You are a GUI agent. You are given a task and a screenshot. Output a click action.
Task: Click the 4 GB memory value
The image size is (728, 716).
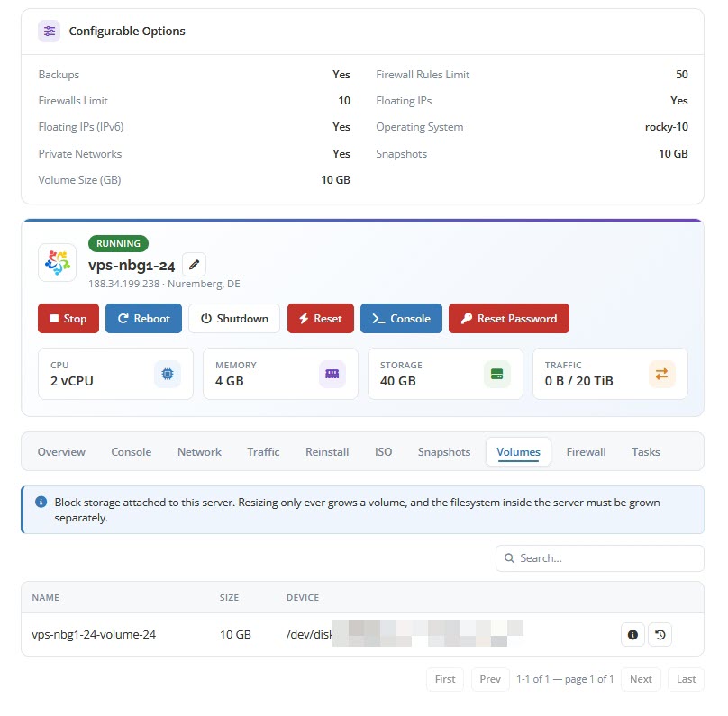tap(230, 381)
